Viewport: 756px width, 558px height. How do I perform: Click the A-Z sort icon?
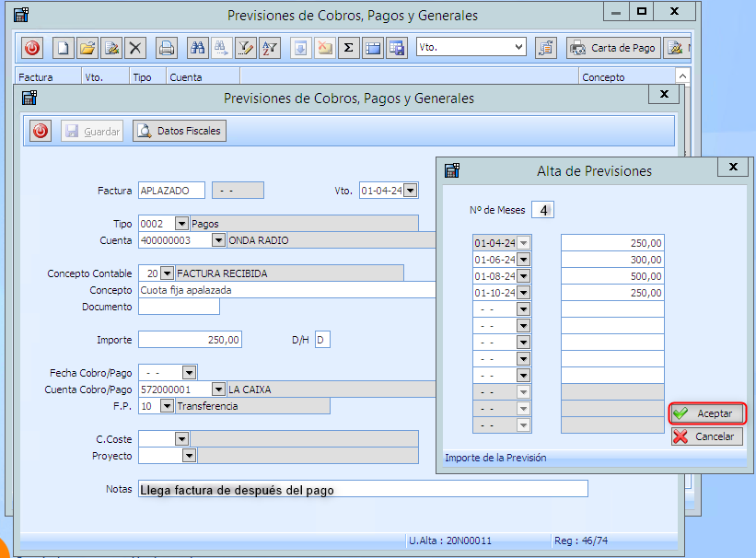point(269,48)
